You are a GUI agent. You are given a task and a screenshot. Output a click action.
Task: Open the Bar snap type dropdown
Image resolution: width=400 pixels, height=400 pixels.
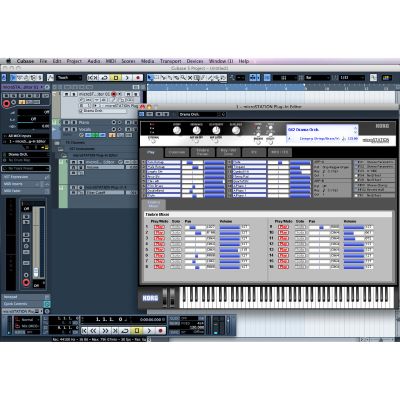point(317,78)
